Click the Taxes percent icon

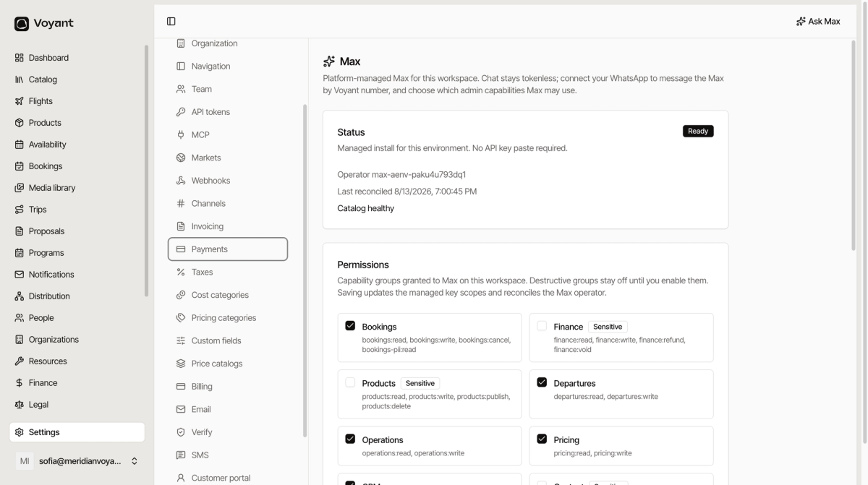pos(181,272)
